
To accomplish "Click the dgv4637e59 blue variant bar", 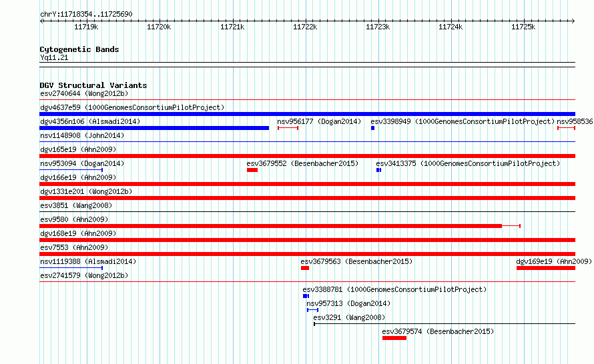I will [307, 114].
